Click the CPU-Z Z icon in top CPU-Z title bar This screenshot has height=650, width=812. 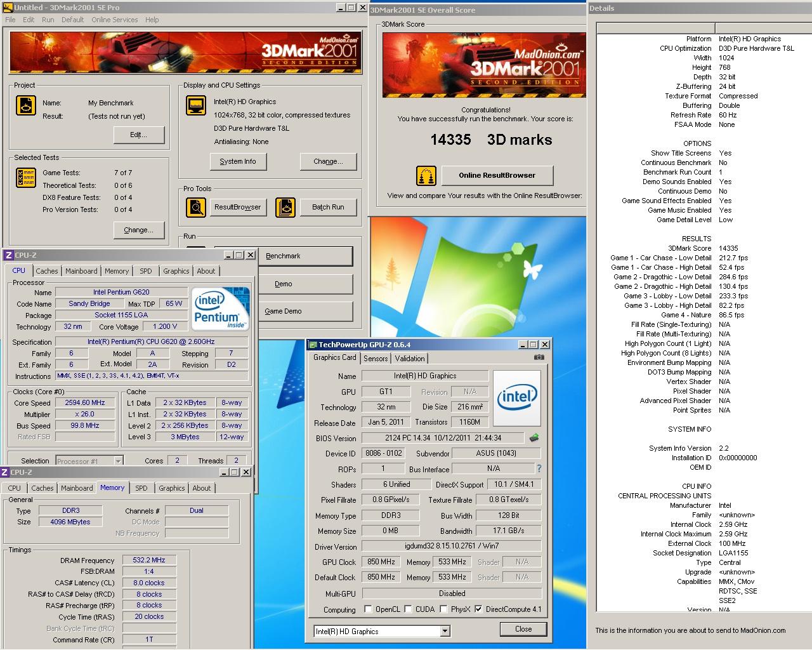point(8,255)
